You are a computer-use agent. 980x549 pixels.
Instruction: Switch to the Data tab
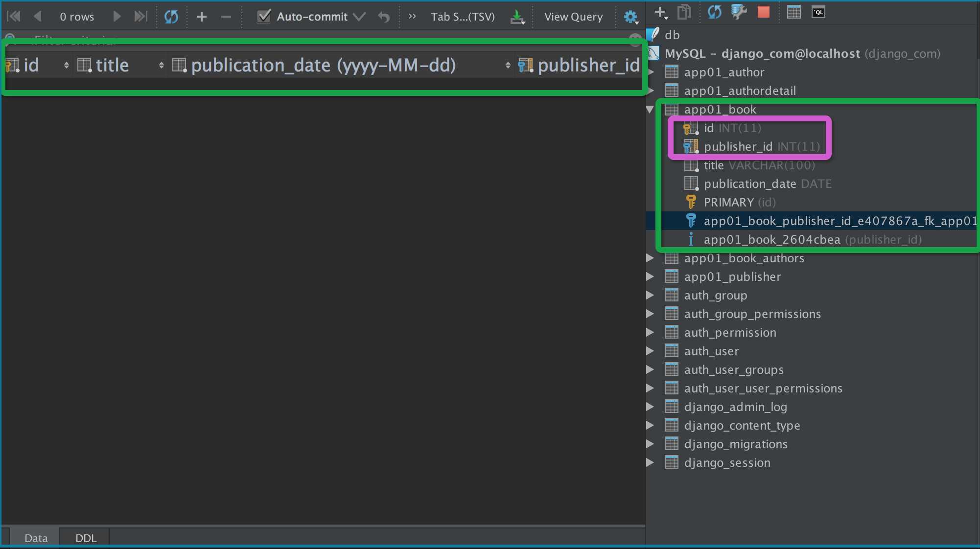(x=35, y=538)
